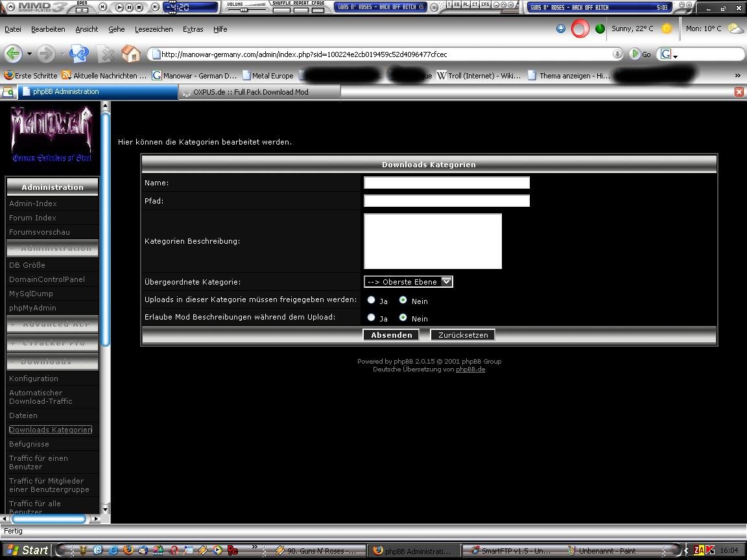Click the green Go button icon
This screenshot has width=747, height=560.
(x=635, y=54)
